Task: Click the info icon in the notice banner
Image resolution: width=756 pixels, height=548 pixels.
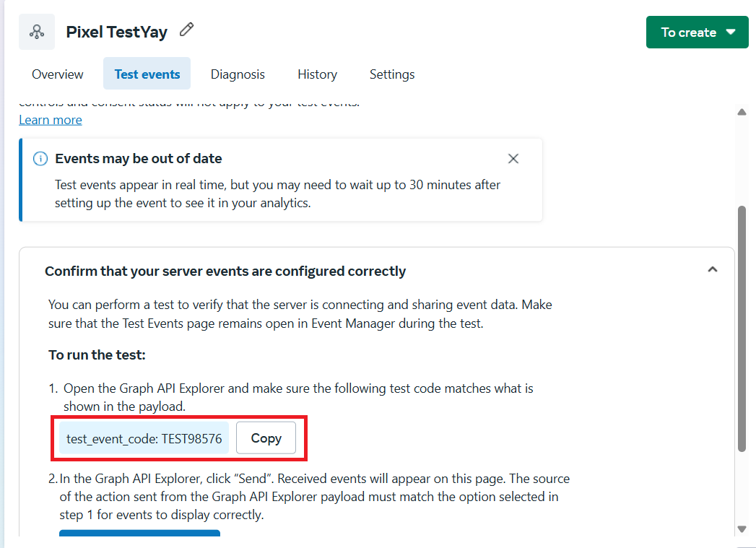Action: 40,159
